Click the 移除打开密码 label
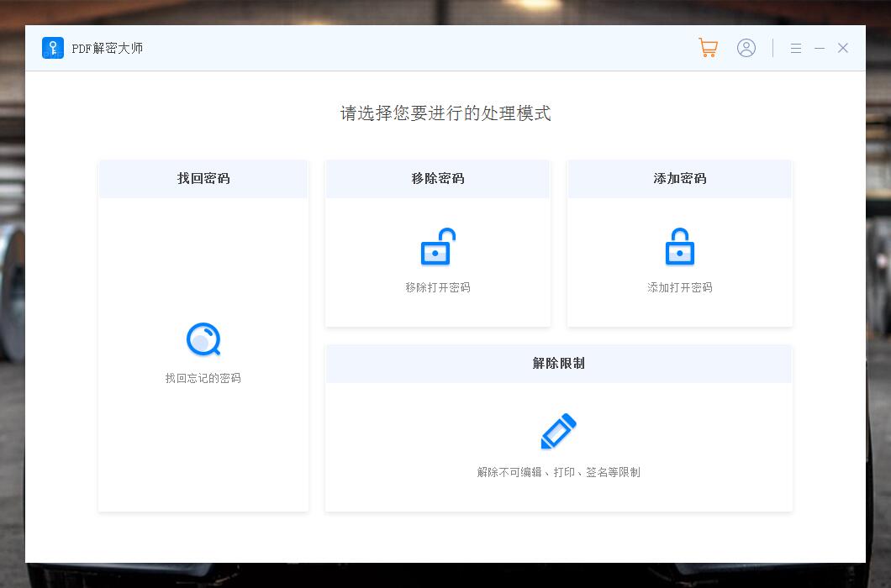This screenshot has height=588, width=891. point(437,287)
